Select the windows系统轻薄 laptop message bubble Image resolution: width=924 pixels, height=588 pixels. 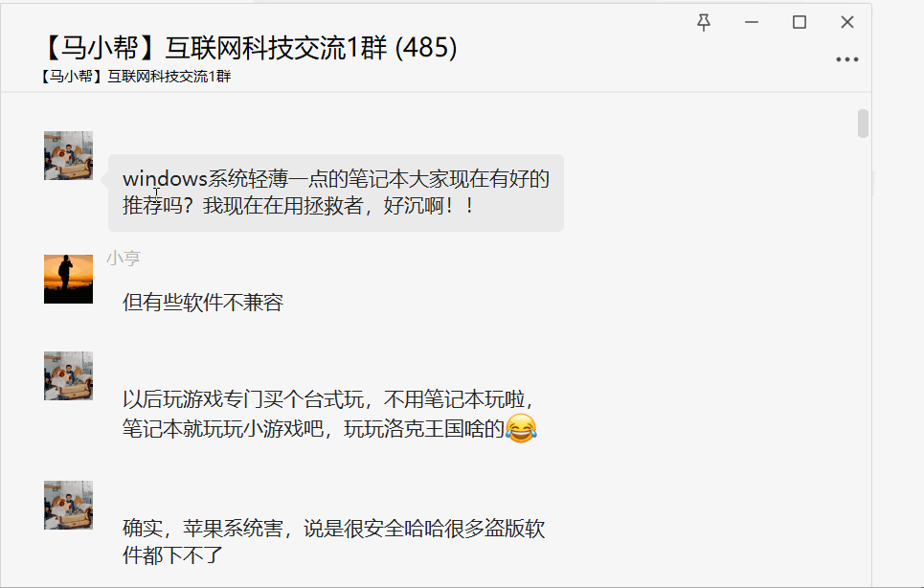(336, 192)
